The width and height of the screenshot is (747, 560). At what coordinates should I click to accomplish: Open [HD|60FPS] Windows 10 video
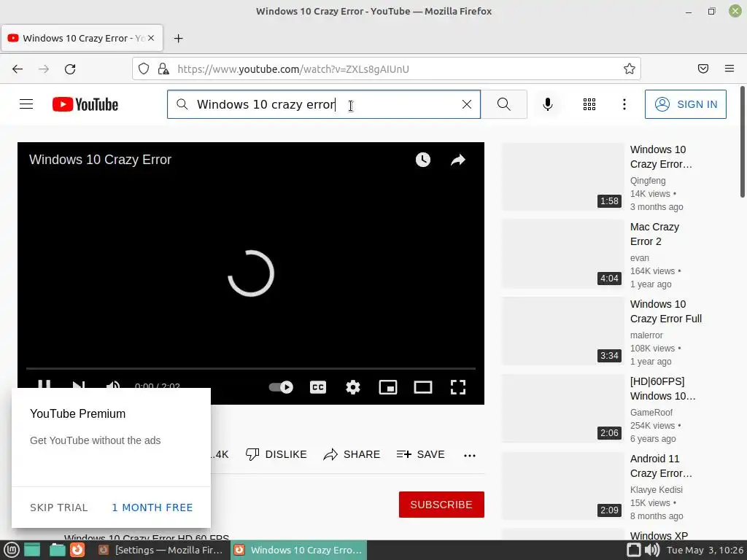pos(662,389)
